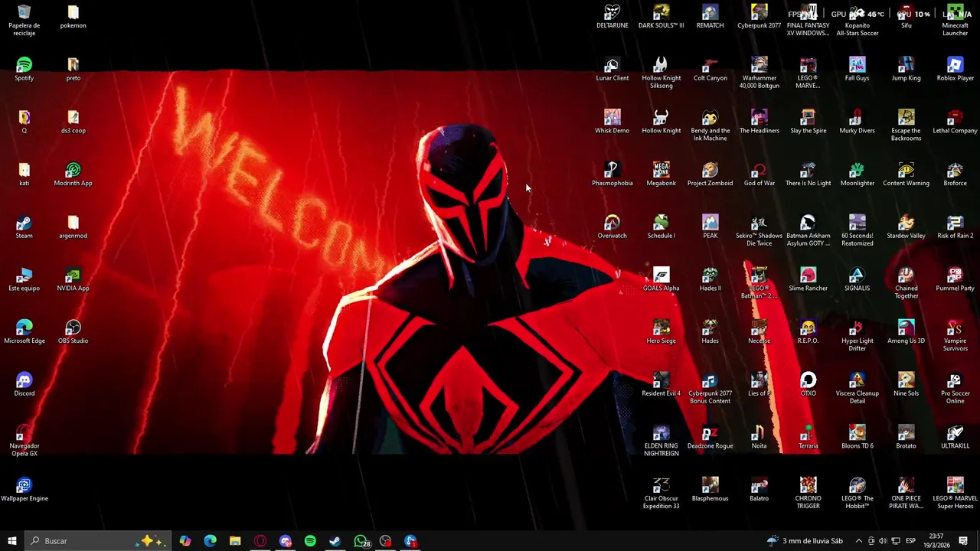Select the Overwatch game shortcut
Viewport: 980px width, 551px height.
pyautogui.click(x=612, y=227)
